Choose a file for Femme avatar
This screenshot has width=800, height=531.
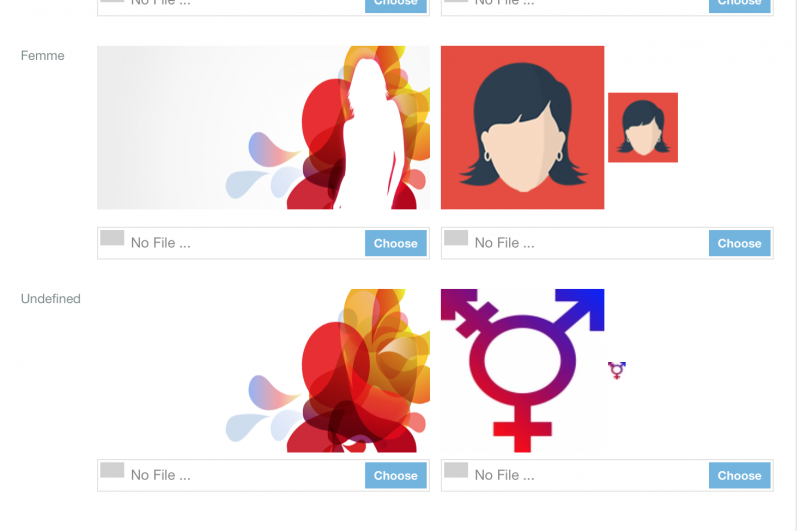pyautogui.click(x=739, y=243)
